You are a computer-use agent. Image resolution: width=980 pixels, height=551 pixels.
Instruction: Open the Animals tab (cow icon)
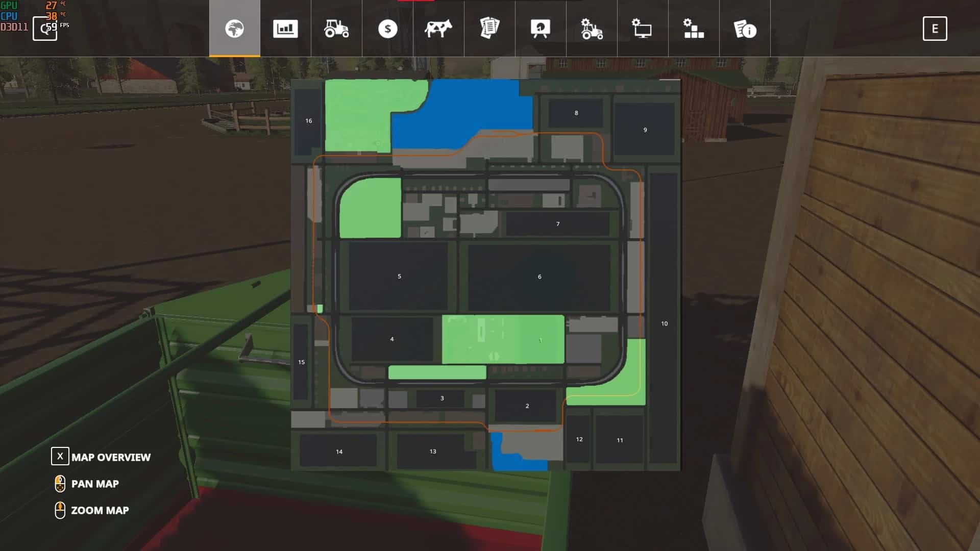[x=438, y=29]
